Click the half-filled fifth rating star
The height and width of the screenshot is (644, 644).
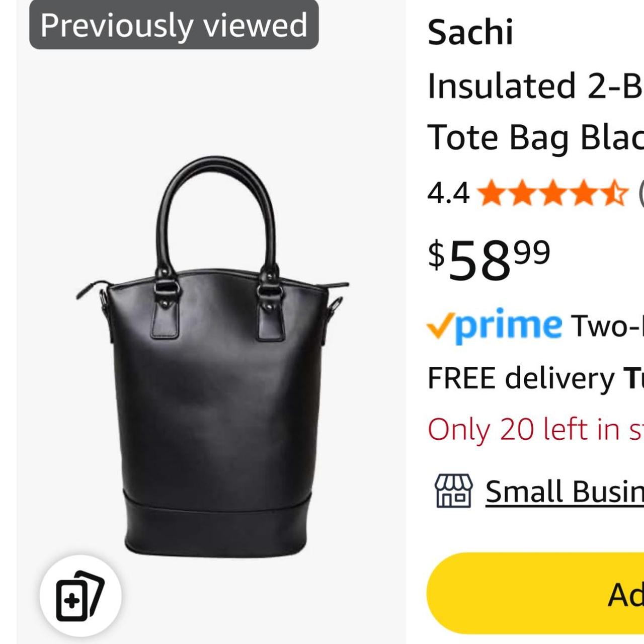tap(615, 193)
